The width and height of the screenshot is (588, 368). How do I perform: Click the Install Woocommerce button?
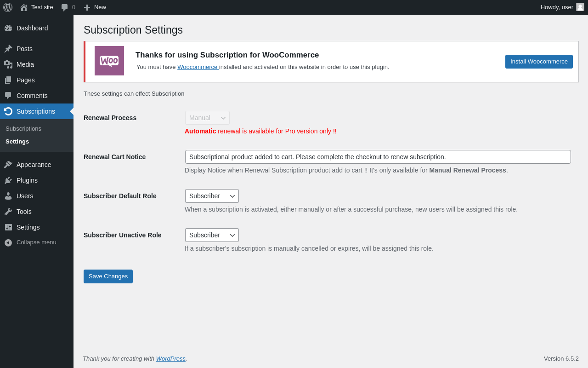coord(539,62)
